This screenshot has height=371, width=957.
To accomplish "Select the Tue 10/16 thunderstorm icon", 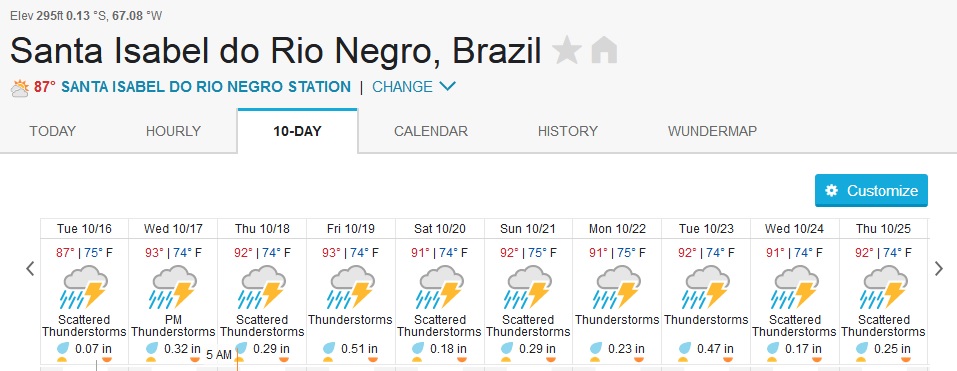I will [84, 287].
